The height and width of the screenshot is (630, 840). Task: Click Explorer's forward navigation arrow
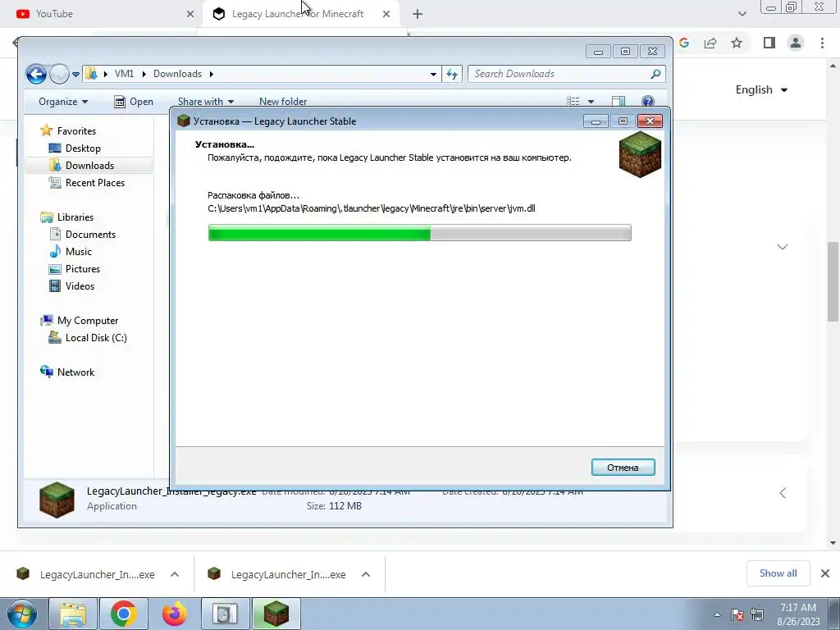pyautogui.click(x=59, y=74)
